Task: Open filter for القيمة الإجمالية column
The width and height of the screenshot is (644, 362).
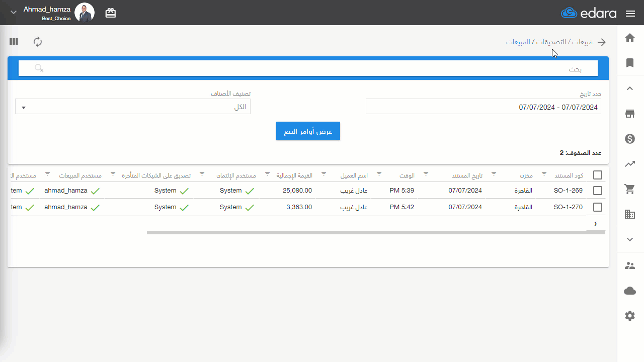Action: [267, 174]
